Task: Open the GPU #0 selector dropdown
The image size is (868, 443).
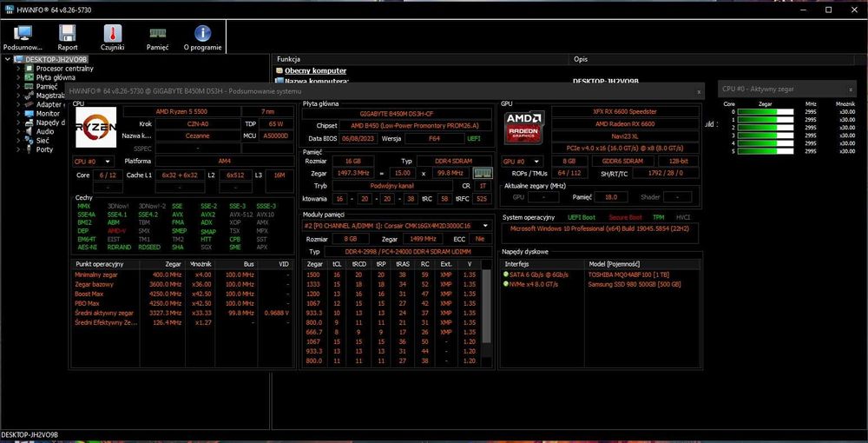Action: [x=522, y=162]
